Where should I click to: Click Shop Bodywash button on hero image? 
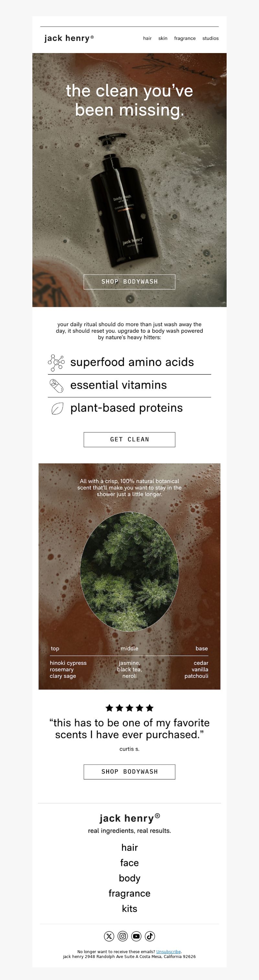coord(129,281)
